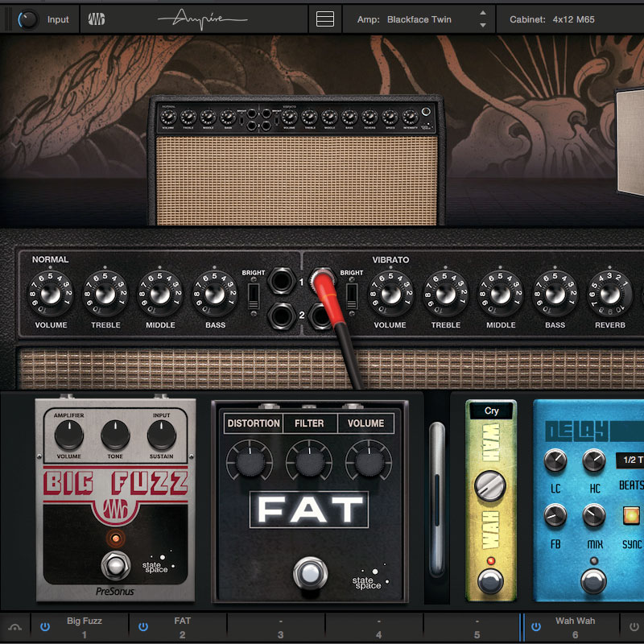Toggle the Big Fuzz power button
The image size is (644, 644).
tap(45, 627)
